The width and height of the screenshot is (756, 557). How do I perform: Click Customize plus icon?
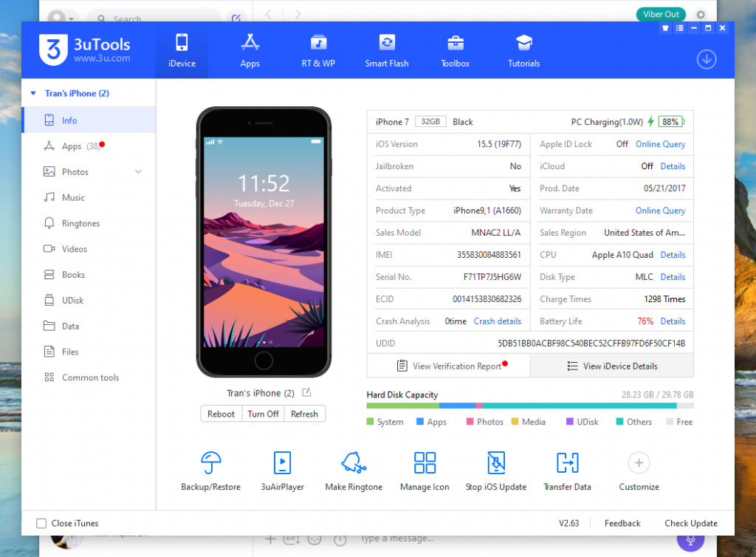click(x=639, y=463)
